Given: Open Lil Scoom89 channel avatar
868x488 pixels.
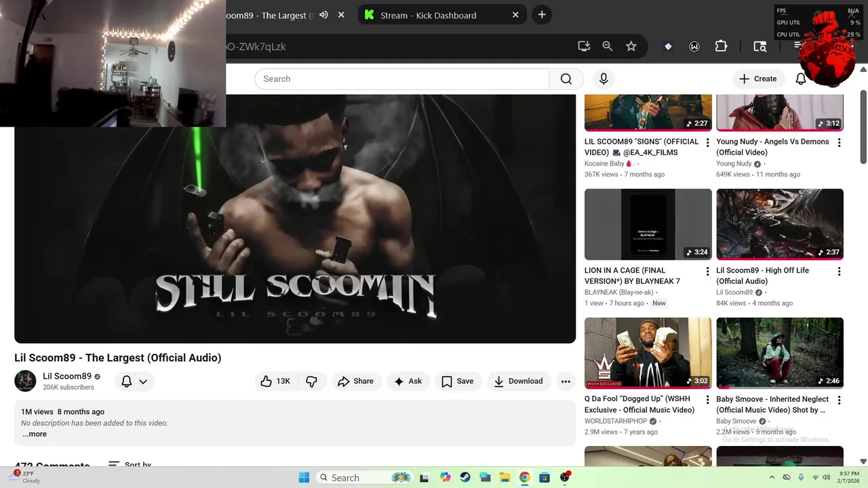Looking at the screenshot, I should [25, 381].
